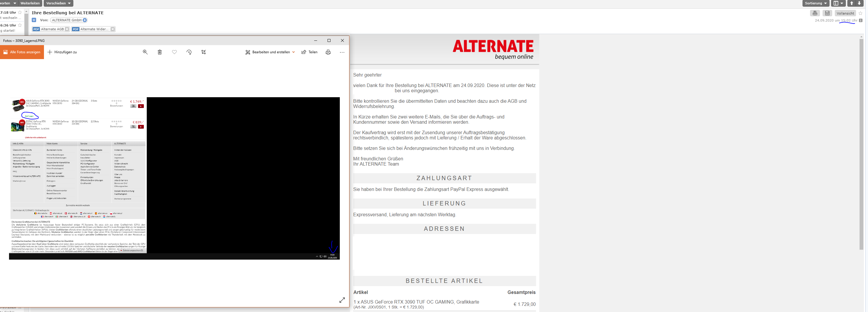The height and width of the screenshot is (312, 868).
Task: Rotate the photo in Fotos
Action: point(189,52)
